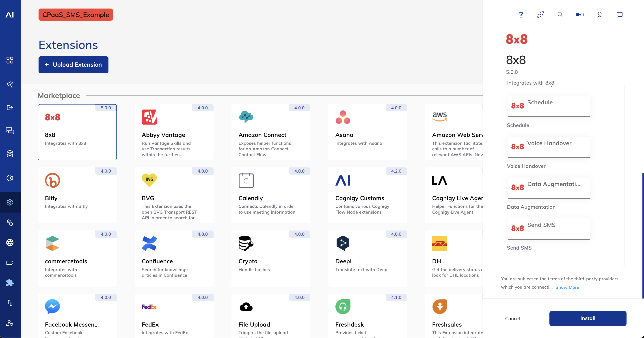Toggle the interaction panel switch icon
This screenshot has height=338, width=644.
(580, 15)
